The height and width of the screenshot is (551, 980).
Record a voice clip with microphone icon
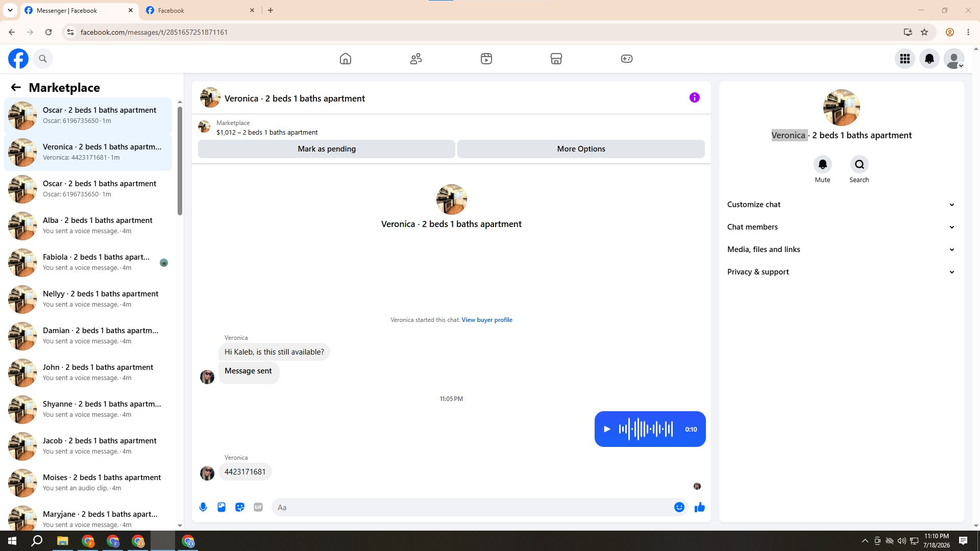click(203, 507)
